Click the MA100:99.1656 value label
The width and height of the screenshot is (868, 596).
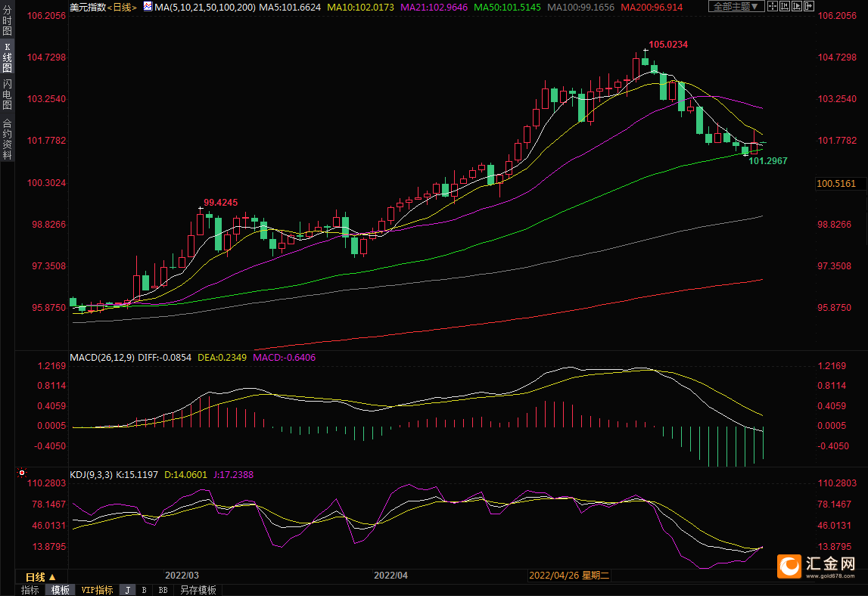coord(580,8)
